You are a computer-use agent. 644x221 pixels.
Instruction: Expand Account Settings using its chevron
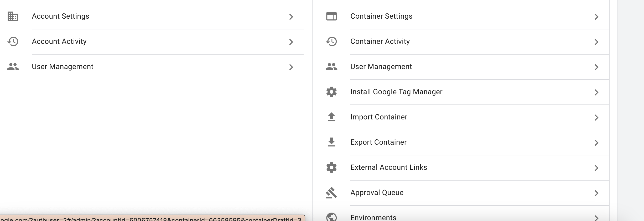291,17
